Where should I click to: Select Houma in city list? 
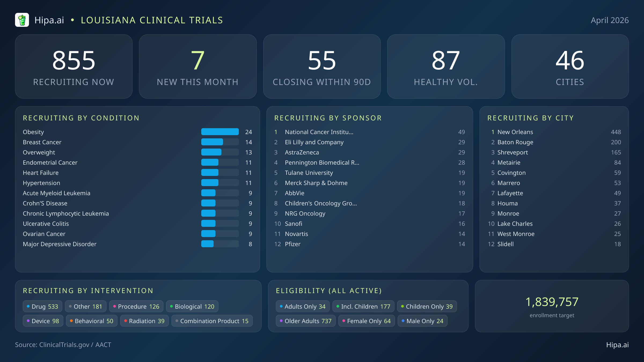click(x=554, y=203)
